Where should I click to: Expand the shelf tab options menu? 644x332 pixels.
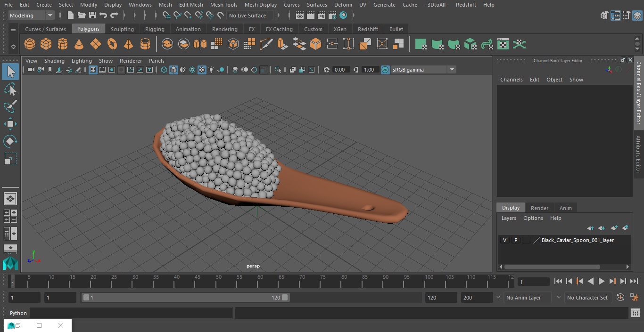pyautogui.click(x=13, y=29)
